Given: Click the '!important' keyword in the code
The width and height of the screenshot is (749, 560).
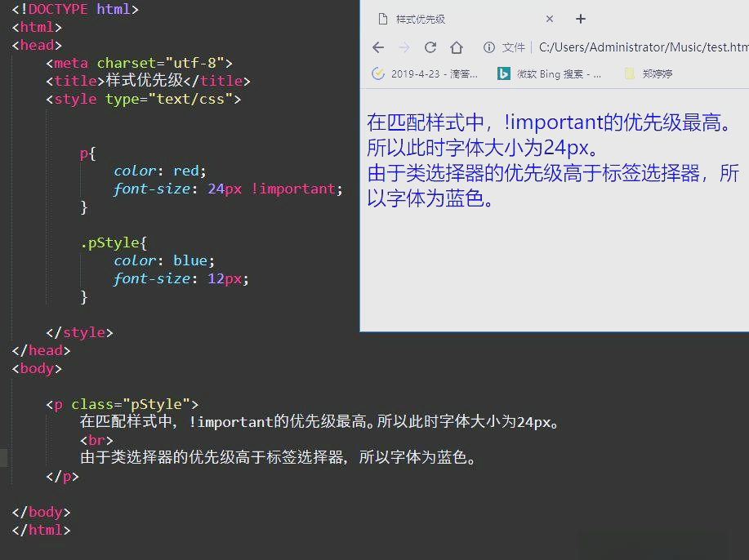Looking at the screenshot, I should (x=293, y=189).
